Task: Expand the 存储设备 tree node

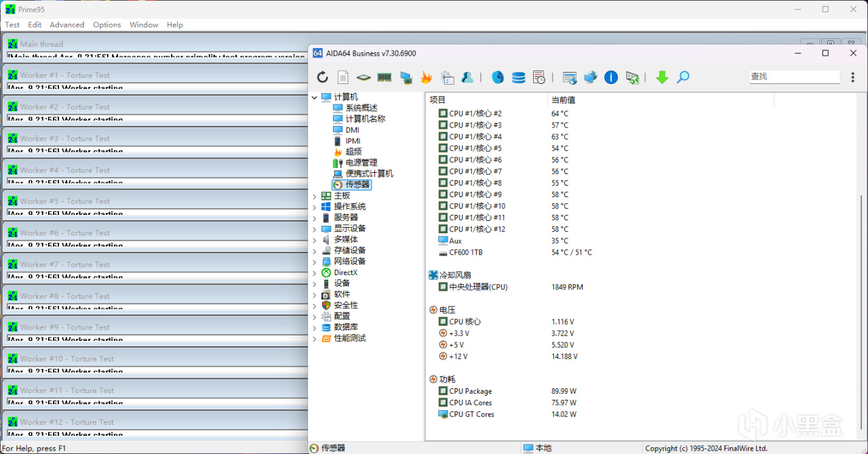Action: click(x=315, y=251)
